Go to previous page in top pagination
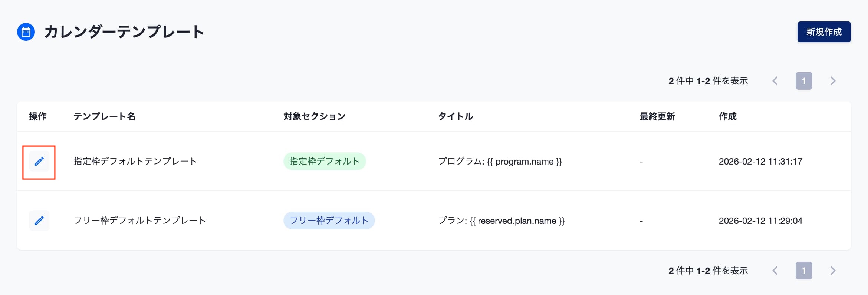Viewport: 868px width, 295px height. coord(775,81)
